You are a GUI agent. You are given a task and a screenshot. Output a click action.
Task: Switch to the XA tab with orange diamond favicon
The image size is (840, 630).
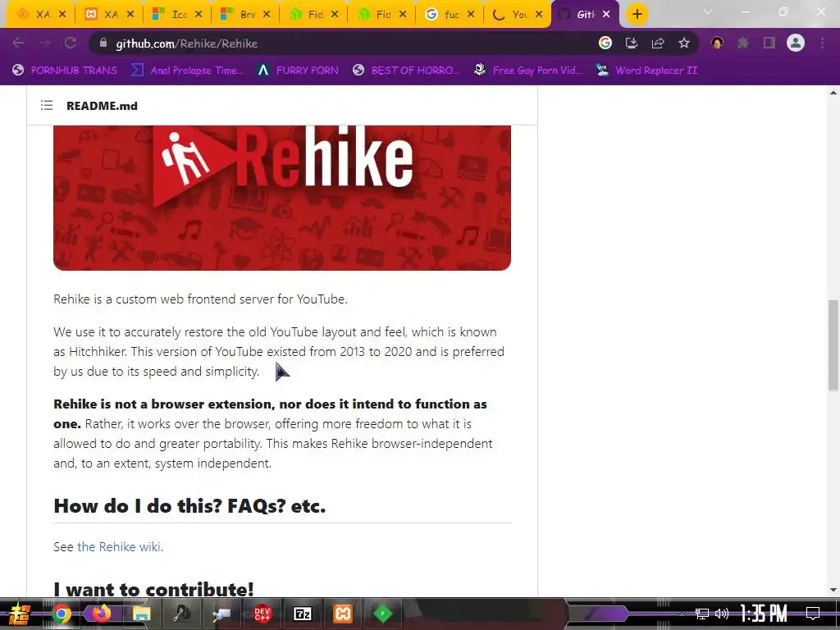tap(43, 15)
